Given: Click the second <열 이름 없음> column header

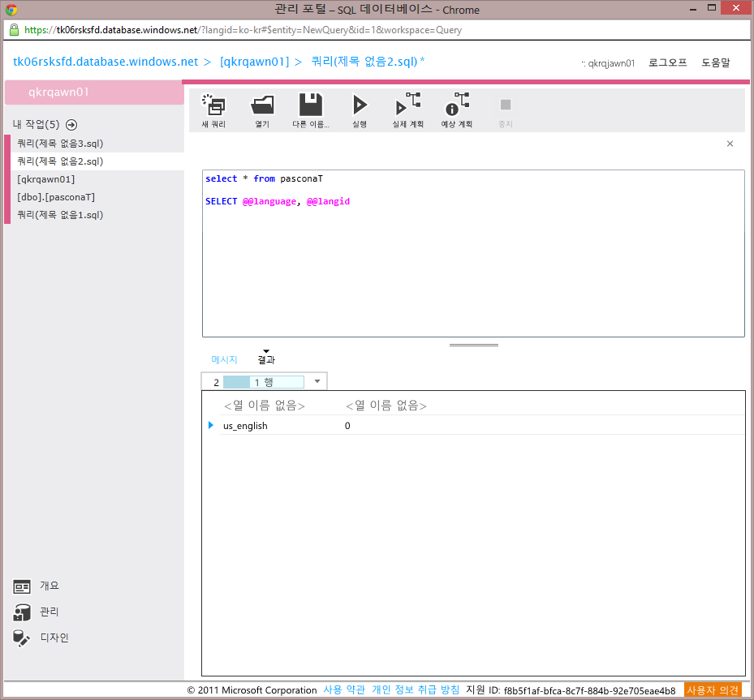Looking at the screenshot, I should pos(386,406).
